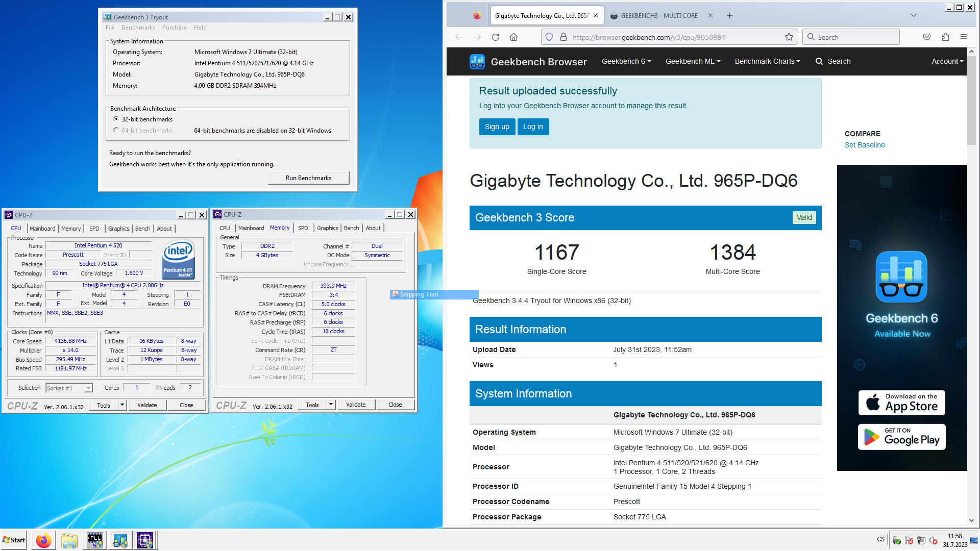Viewport: 980px width, 551px height.
Task: Expand the Geekbench ML dropdown
Action: coord(693,61)
